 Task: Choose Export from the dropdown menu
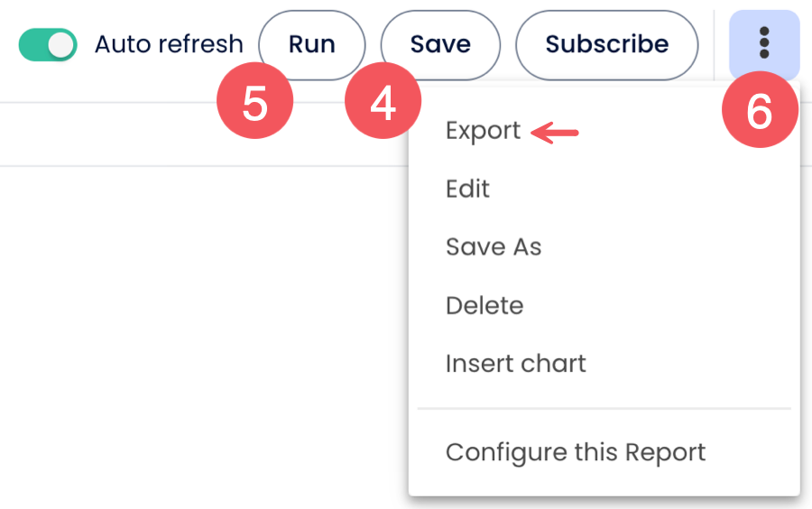pos(483,131)
